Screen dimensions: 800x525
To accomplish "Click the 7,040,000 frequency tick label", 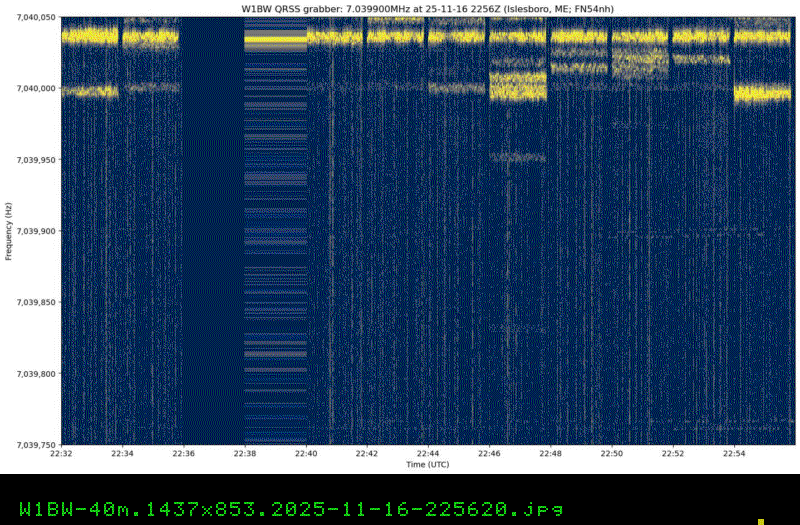I will tap(36, 88).
